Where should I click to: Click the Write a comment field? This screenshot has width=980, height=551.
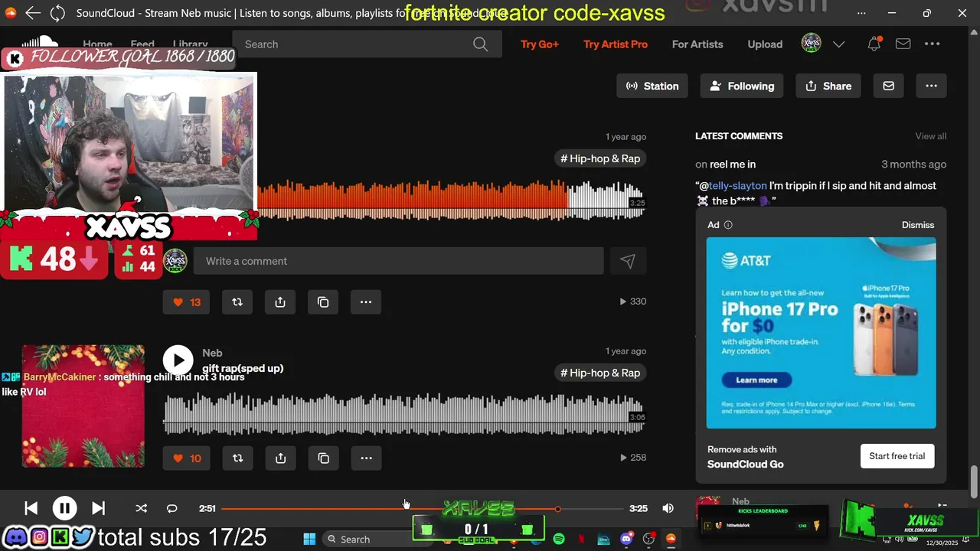click(398, 261)
